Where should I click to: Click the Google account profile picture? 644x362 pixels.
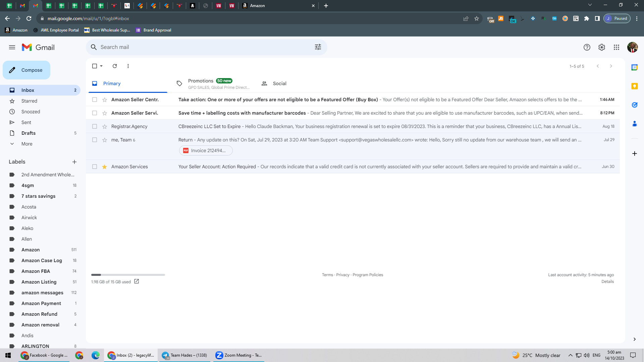pyautogui.click(x=633, y=47)
